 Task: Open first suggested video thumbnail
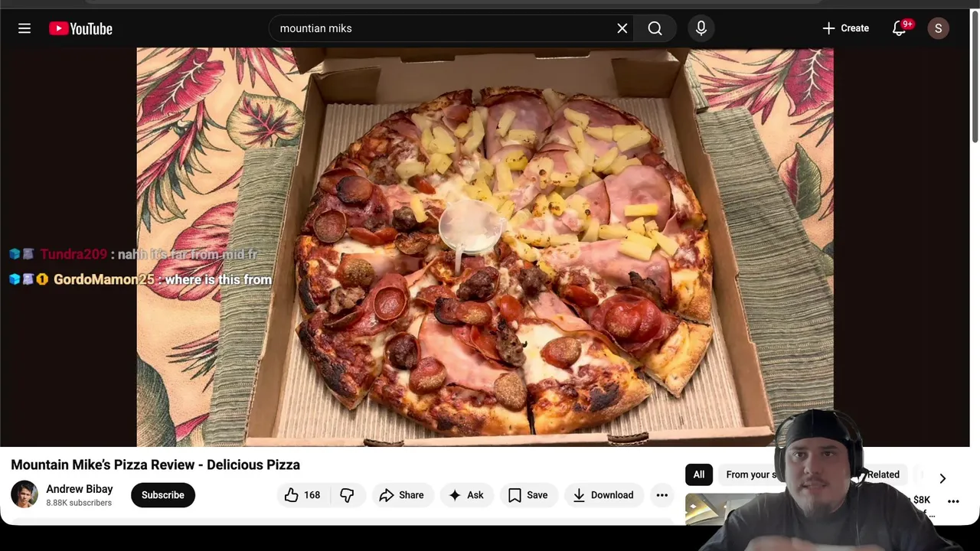[720, 509]
